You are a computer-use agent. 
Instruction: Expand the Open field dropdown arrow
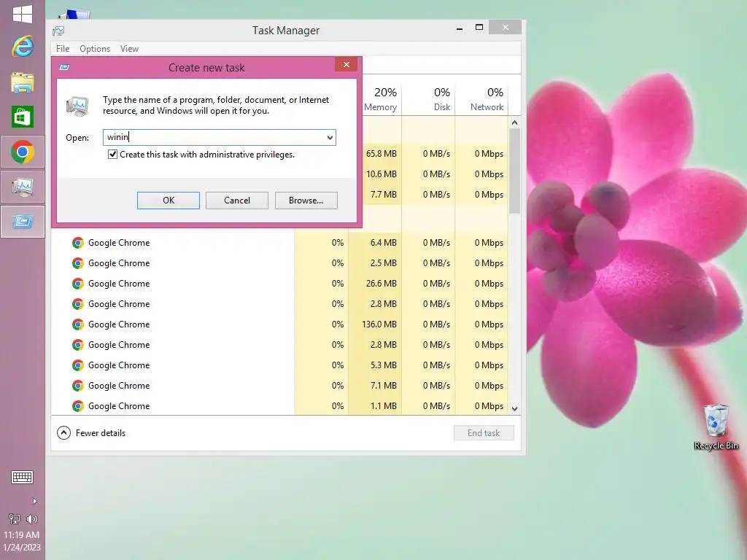point(330,138)
